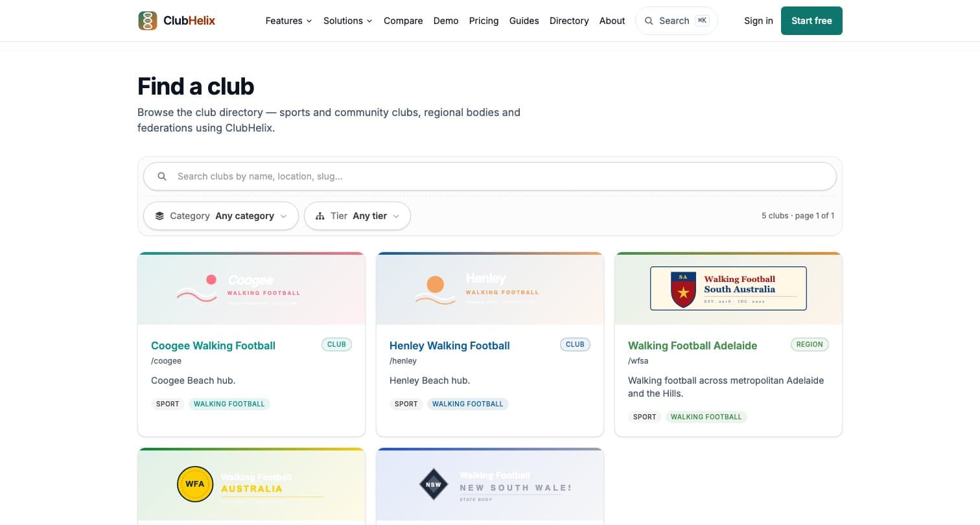Click the /wfsa slug text
Viewport: 980px width, 525px height.
[x=638, y=361]
